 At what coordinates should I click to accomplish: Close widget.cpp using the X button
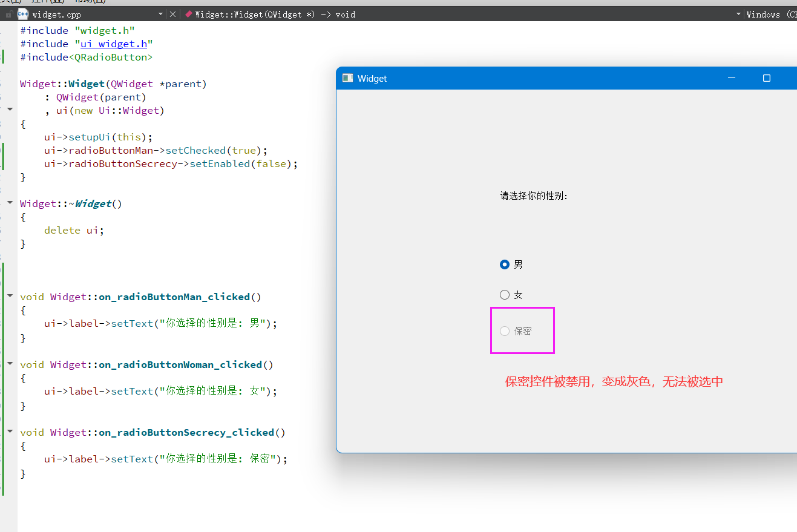[172, 14]
